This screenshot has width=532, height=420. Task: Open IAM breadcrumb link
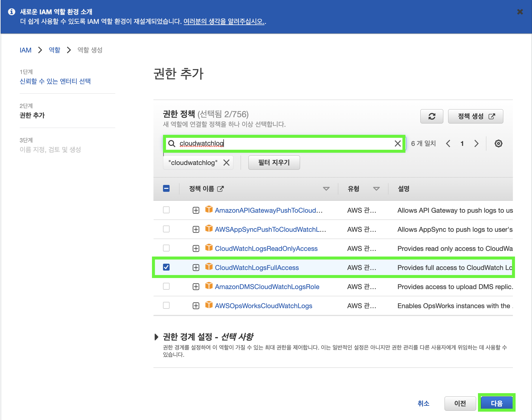tap(25, 50)
